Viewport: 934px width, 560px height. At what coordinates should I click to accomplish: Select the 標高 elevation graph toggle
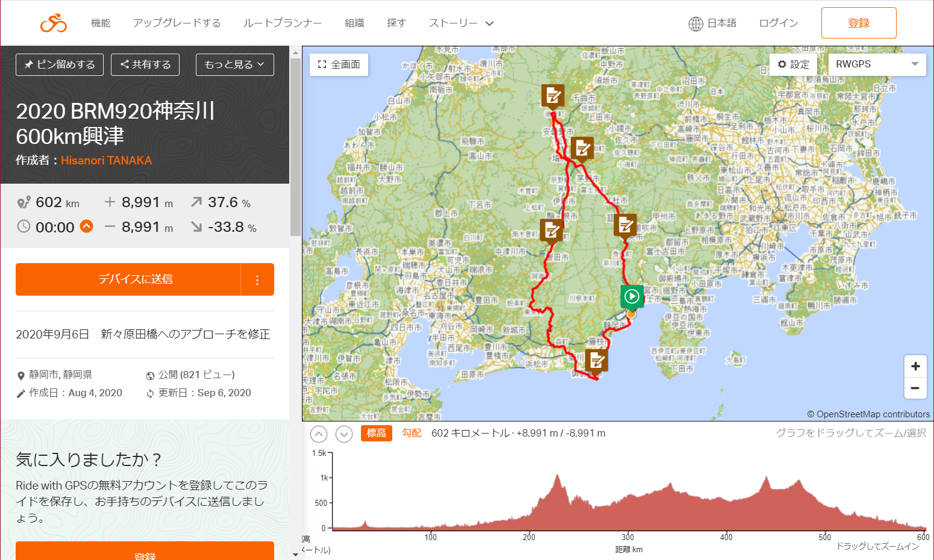pos(377,433)
